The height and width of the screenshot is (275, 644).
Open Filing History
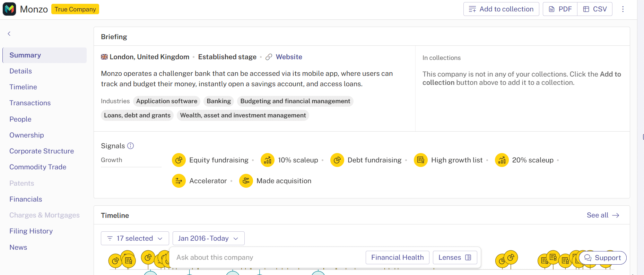coord(31,231)
